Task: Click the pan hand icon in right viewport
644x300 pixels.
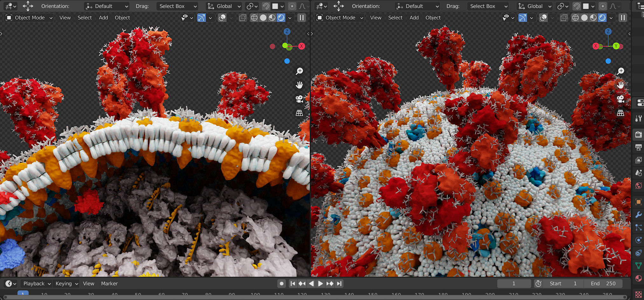Action: click(620, 85)
